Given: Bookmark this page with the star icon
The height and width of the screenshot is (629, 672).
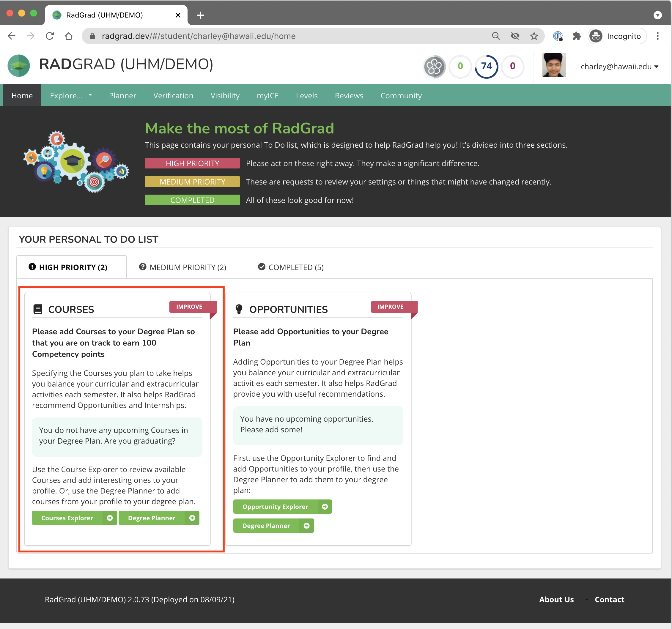Looking at the screenshot, I should click(x=534, y=36).
